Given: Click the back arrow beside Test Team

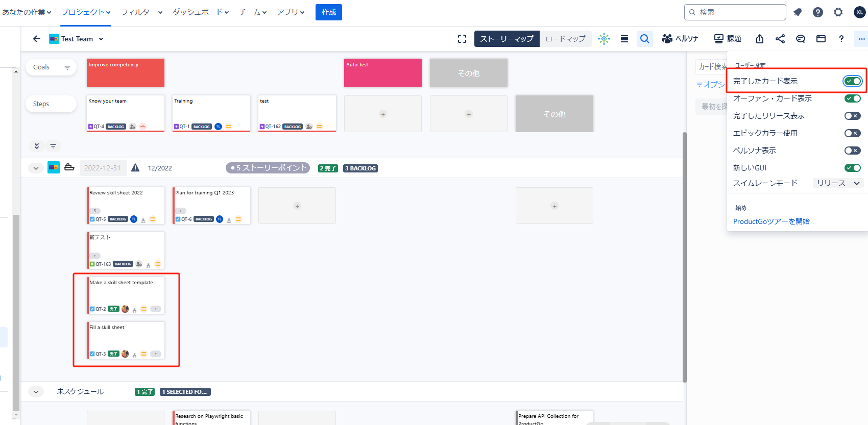Looking at the screenshot, I should coord(36,39).
